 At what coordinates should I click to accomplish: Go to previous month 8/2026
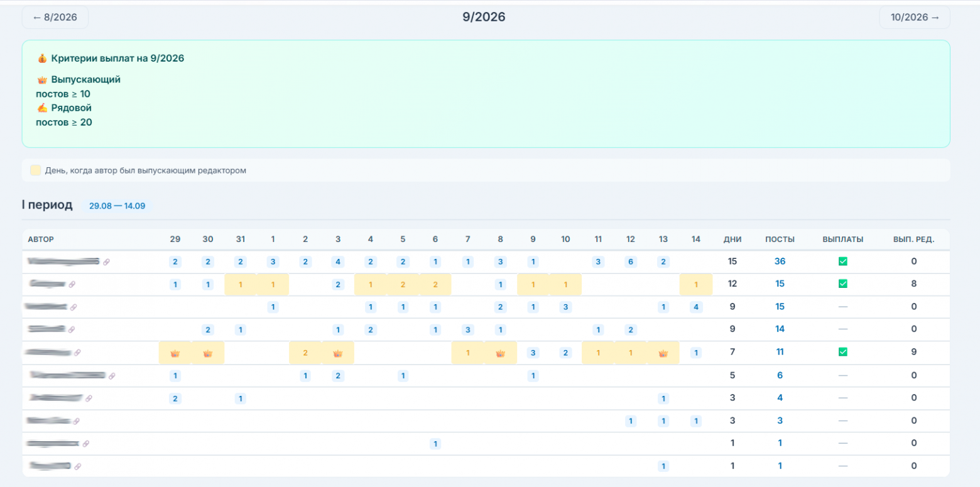tap(55, 18)
